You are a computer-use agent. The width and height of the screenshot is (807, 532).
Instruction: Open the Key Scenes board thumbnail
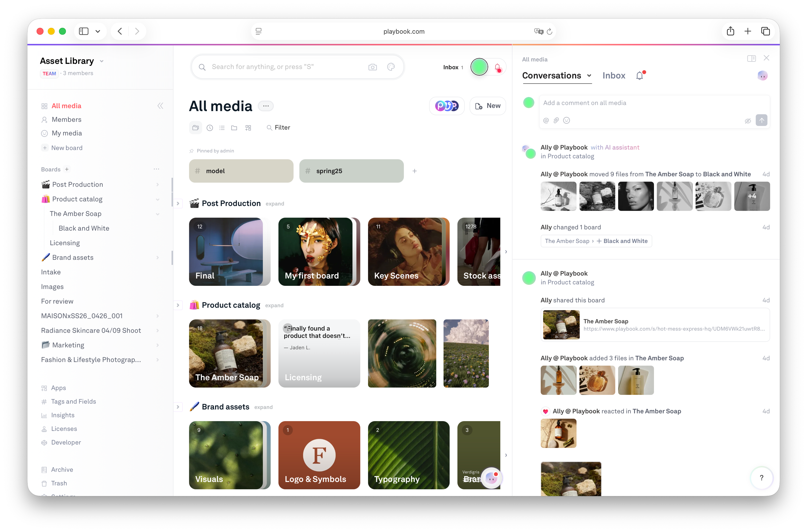408,252
